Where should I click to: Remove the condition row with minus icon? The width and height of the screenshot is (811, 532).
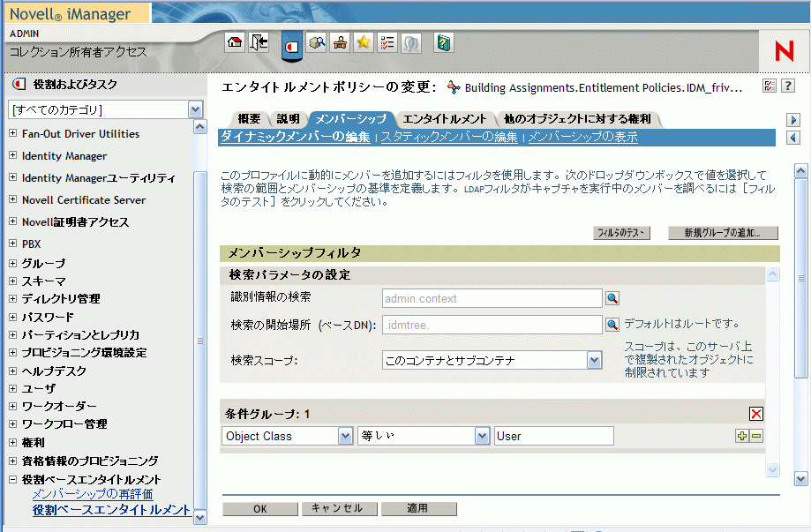point(756,436)
